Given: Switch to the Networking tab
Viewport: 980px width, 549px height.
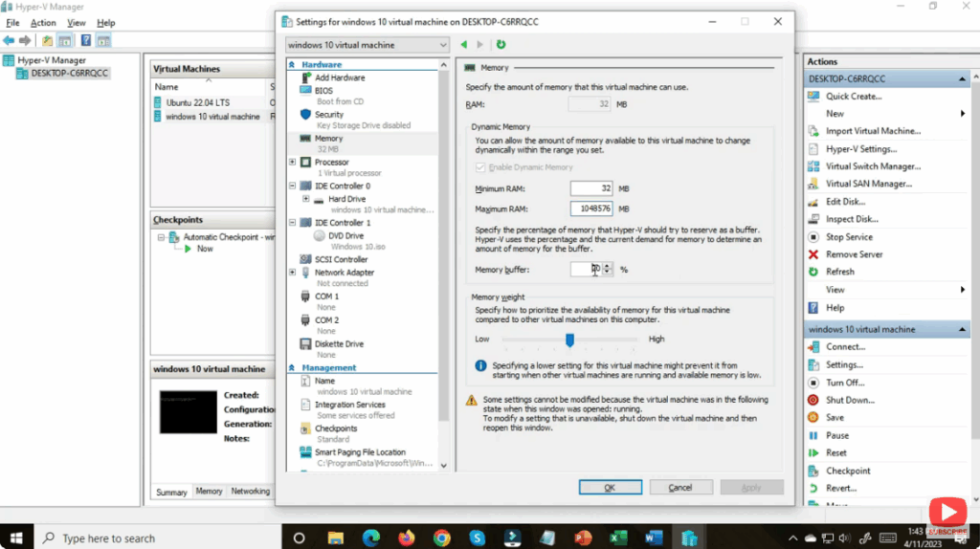Looking at the screenshot, I should 250,492.
